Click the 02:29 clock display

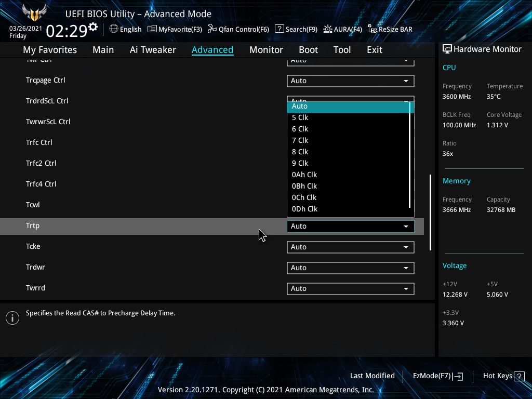click(x=66, y=31)
